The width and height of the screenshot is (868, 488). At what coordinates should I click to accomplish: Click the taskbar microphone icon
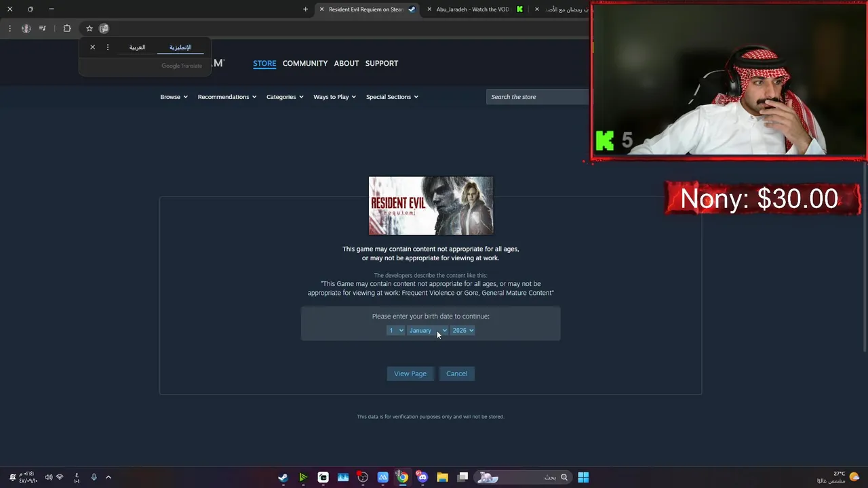(x=94, y=477)
